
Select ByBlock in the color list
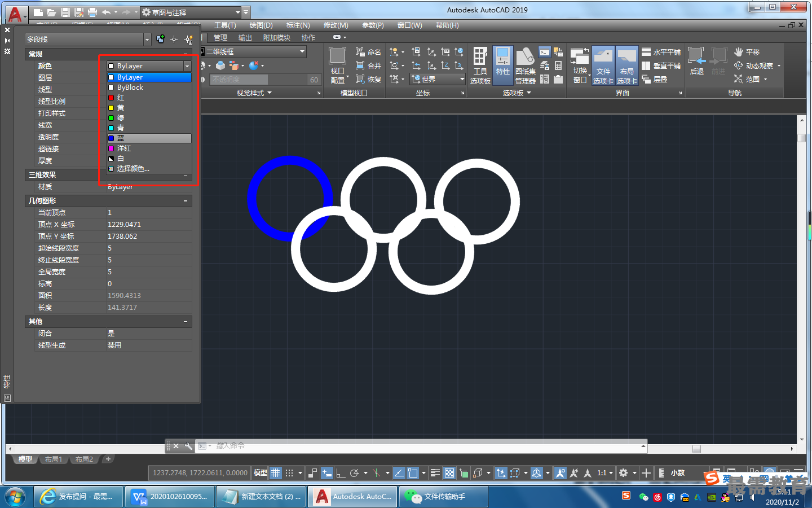(149, 87)
